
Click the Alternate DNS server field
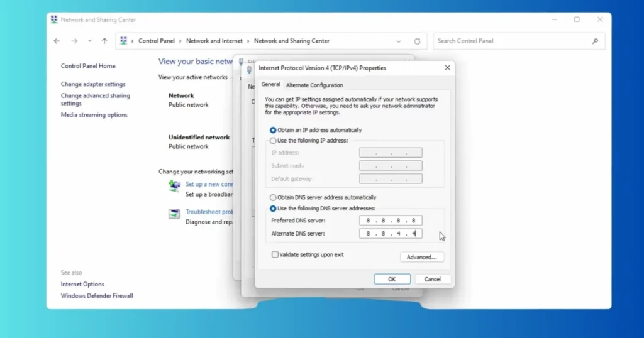(391, 234)
